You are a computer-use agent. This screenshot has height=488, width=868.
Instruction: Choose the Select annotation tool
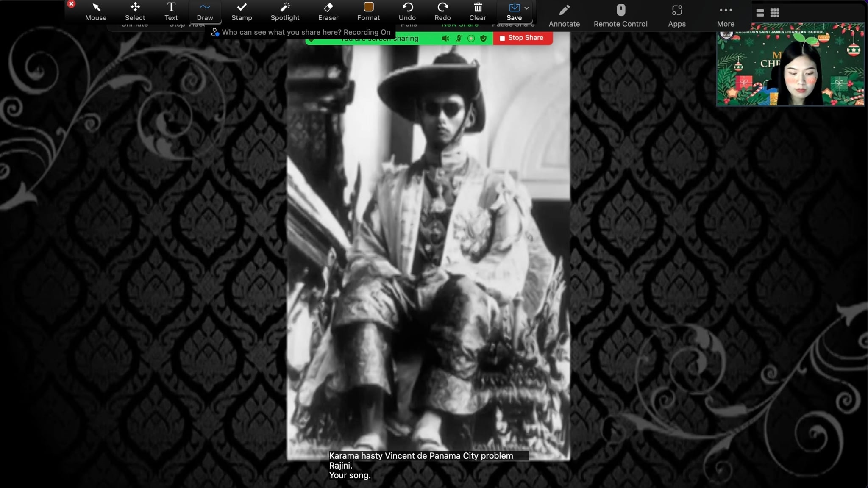[135, 11]
